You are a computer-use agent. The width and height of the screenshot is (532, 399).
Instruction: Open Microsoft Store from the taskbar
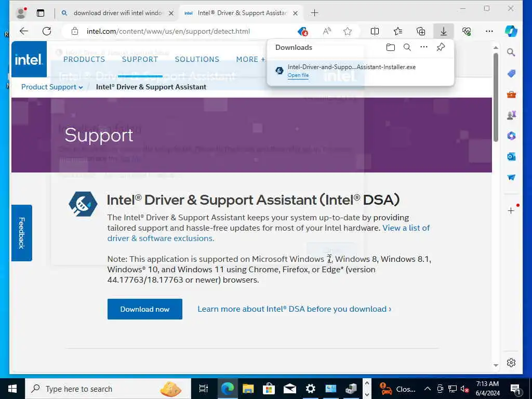coord(269,389)
